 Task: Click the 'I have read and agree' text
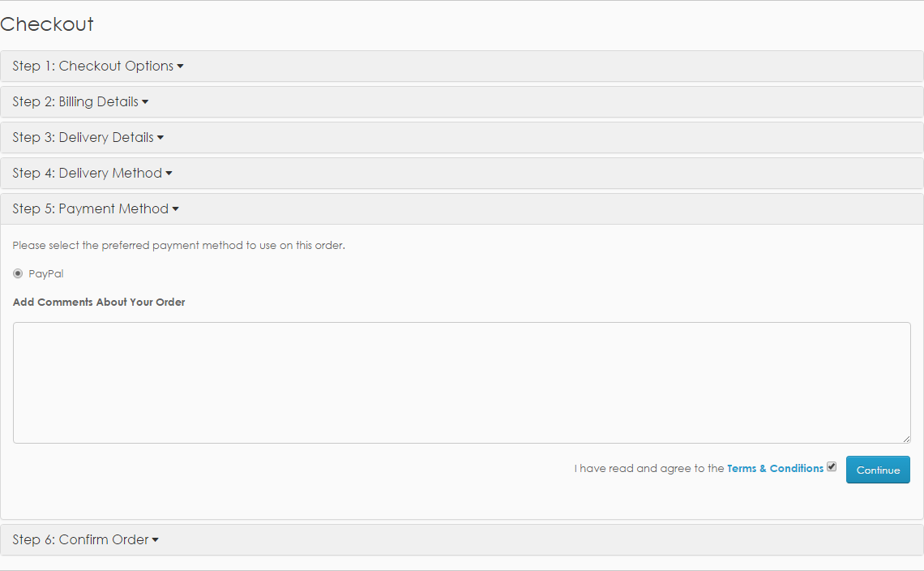point(648,468)
